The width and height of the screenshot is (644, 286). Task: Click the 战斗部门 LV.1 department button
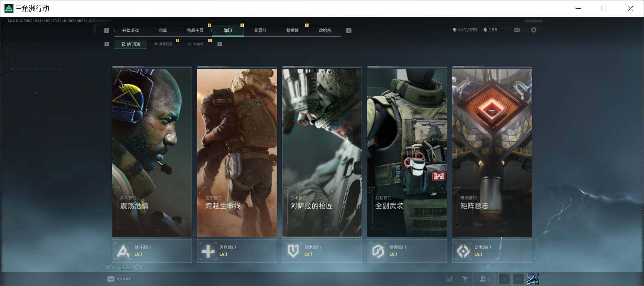click(x=152, y=251)
